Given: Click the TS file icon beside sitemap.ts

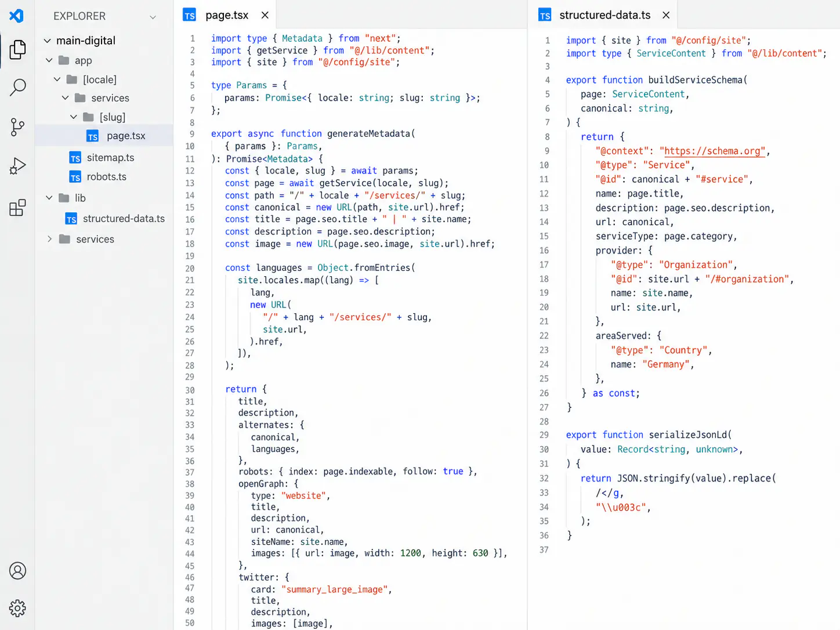Looking at the screenshot, I should coord(75,158).
